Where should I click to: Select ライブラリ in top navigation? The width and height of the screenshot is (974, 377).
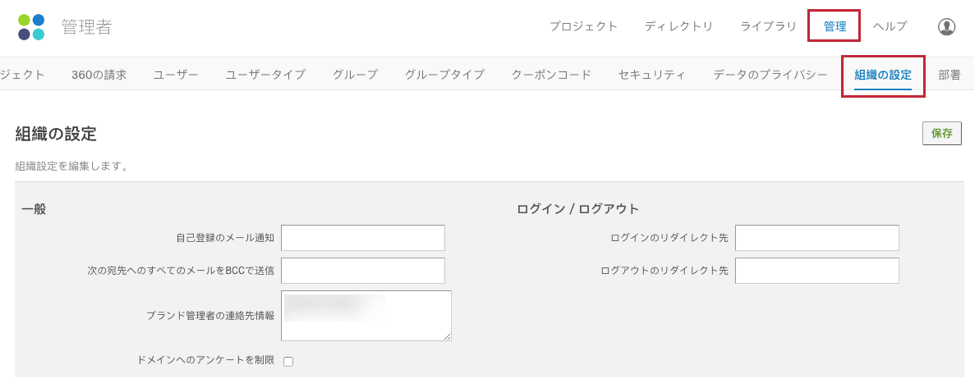point(768,27)
